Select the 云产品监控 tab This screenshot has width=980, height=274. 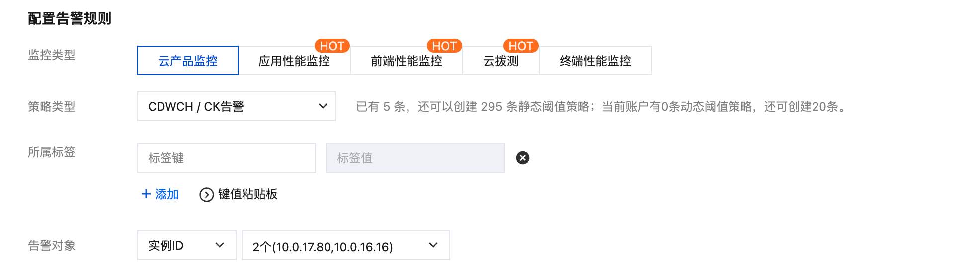tap(188, 61)
